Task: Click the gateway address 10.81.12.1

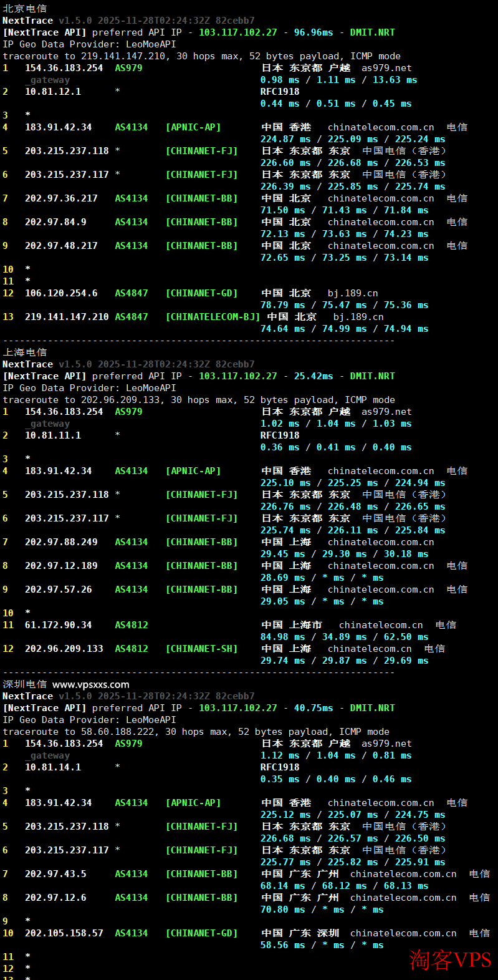Action: [x=53, y=92]
